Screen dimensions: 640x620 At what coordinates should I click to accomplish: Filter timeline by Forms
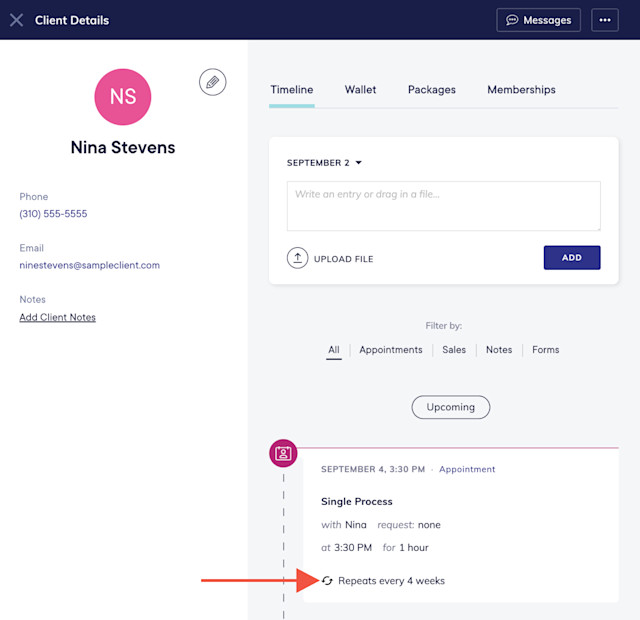point(545,350)
